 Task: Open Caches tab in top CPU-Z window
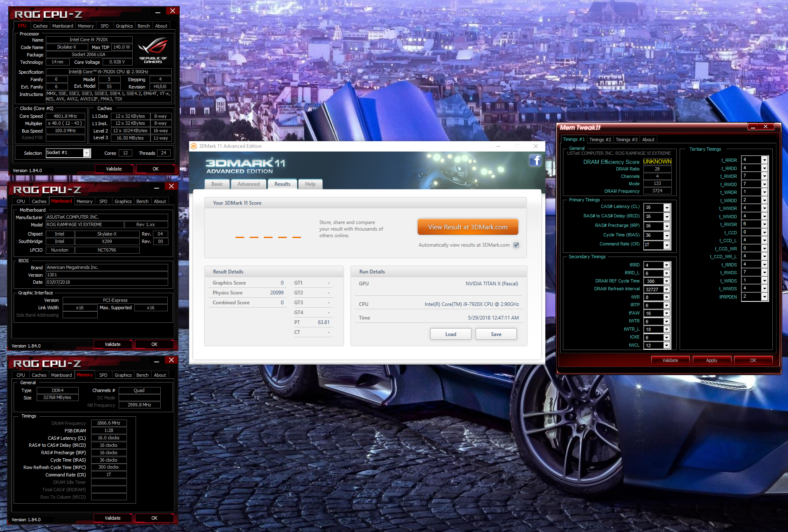tap(40, 26)
